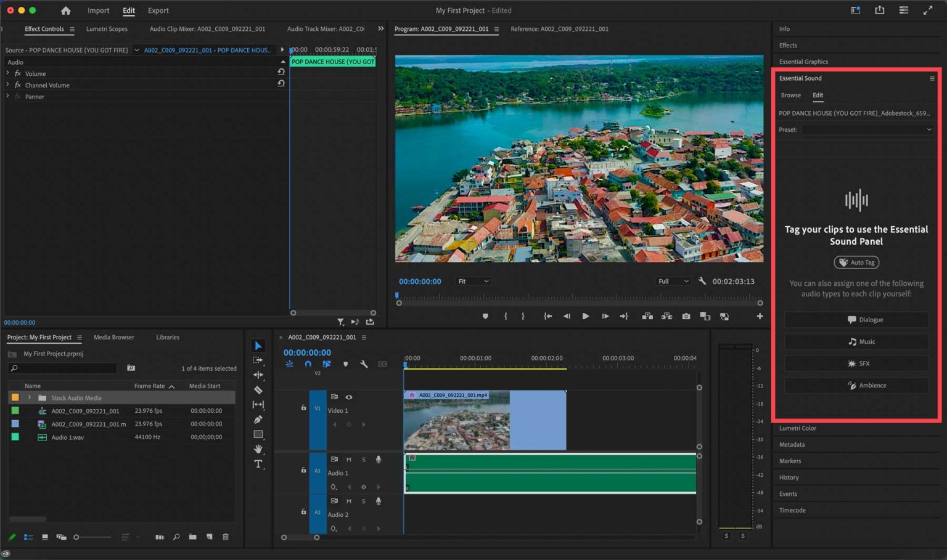This screenshot has height=560, width=947.
Task: Tag the clip as Music
Action: coord(856,341)
